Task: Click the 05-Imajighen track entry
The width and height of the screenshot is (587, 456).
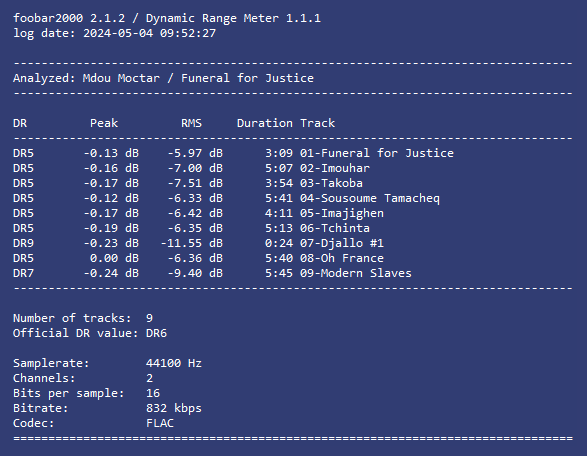Action: click(x=342, y=213)
